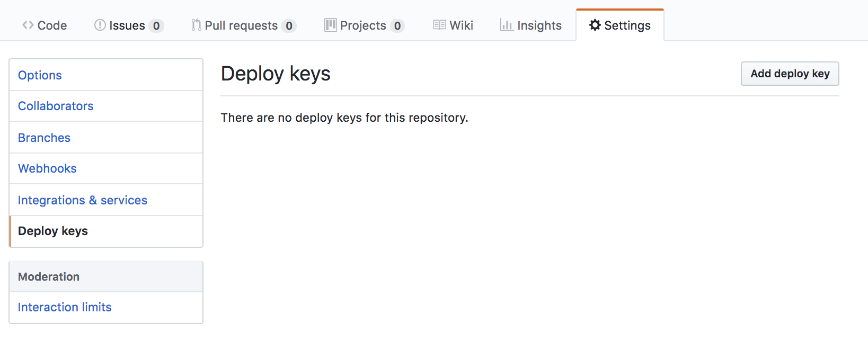The height and width of the screenshot is (359, 868).
Task: Click the Insights graph icon
Action: click(505, 25)
